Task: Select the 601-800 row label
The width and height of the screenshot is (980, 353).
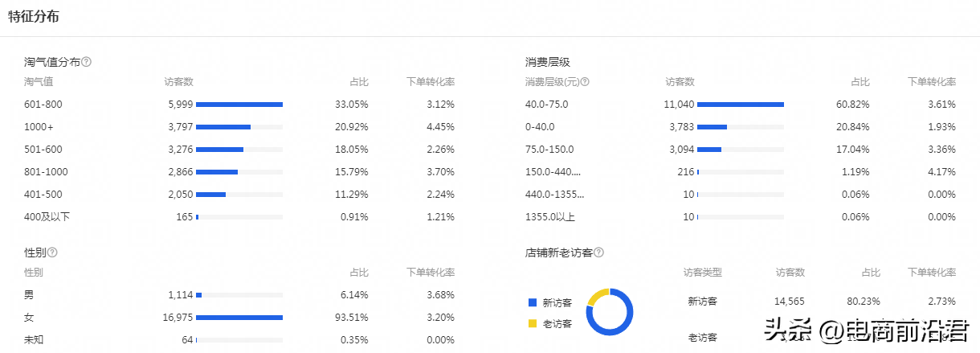Action: (43, 105)
